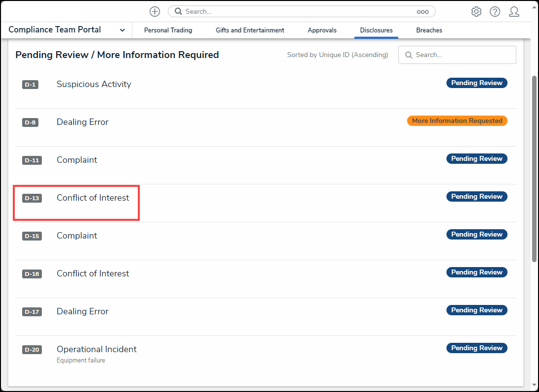Click the D-20 ID badge

32,350
